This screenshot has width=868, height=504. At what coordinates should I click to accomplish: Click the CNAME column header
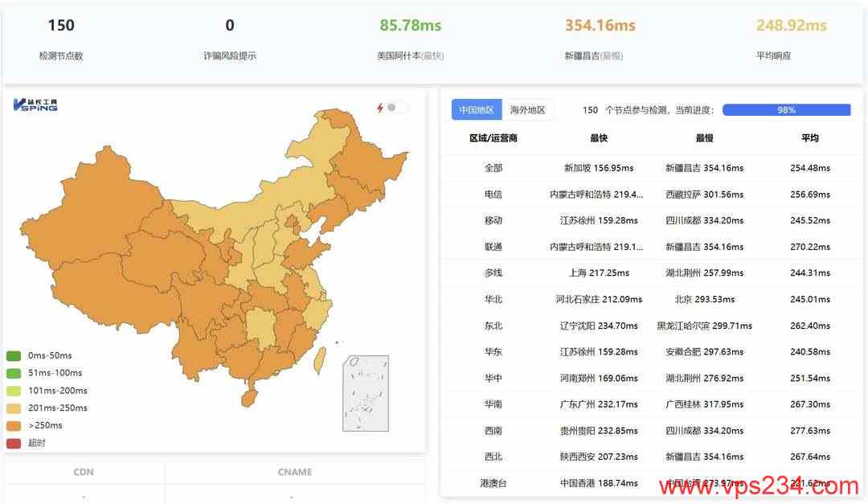click(295, 472)
